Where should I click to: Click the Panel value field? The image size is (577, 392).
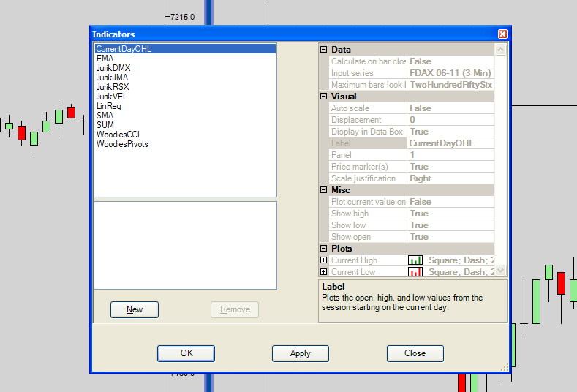coord(450,155)
